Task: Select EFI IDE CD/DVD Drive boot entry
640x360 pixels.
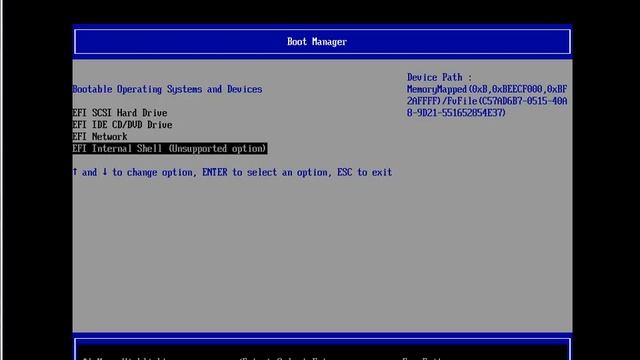Action: (x=122, y=124)
